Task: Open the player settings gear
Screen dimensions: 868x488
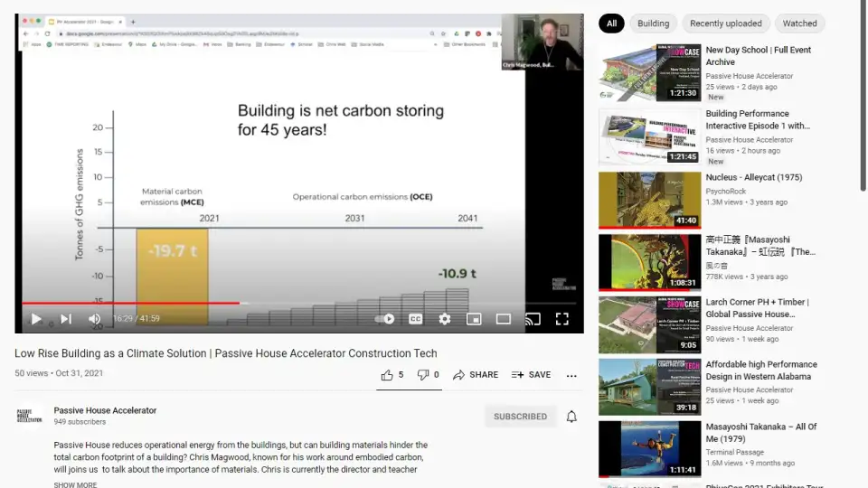Action: point(445,319)
